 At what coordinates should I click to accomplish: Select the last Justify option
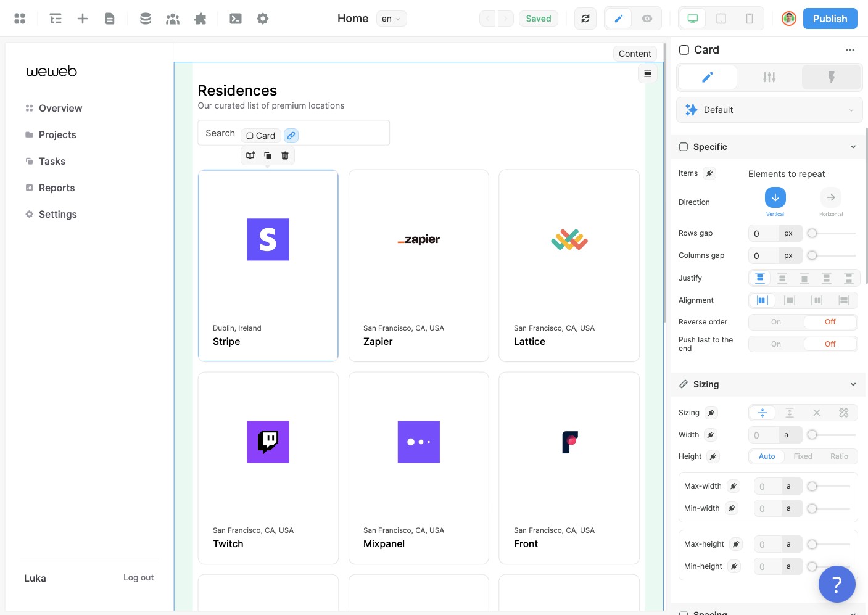pos(849,278)
